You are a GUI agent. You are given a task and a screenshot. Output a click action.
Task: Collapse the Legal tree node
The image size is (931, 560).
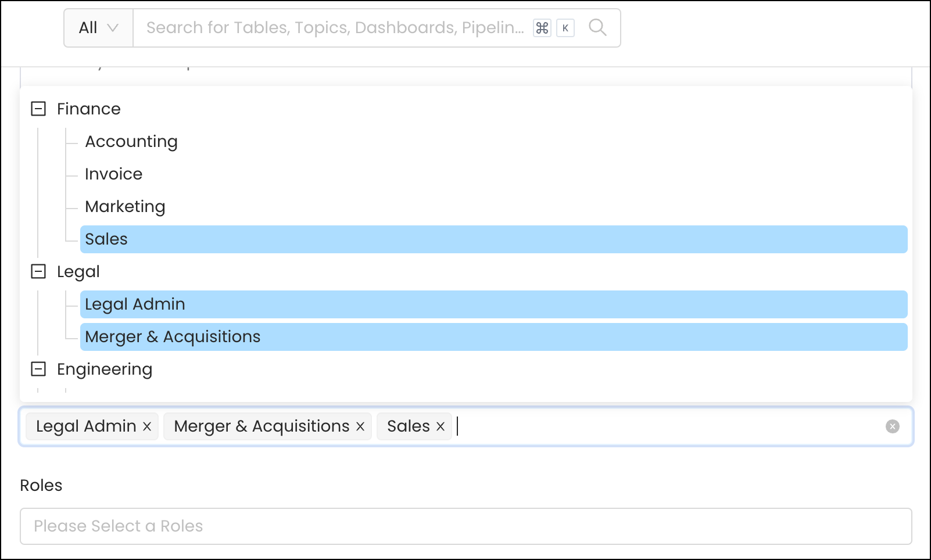(38, 271)
